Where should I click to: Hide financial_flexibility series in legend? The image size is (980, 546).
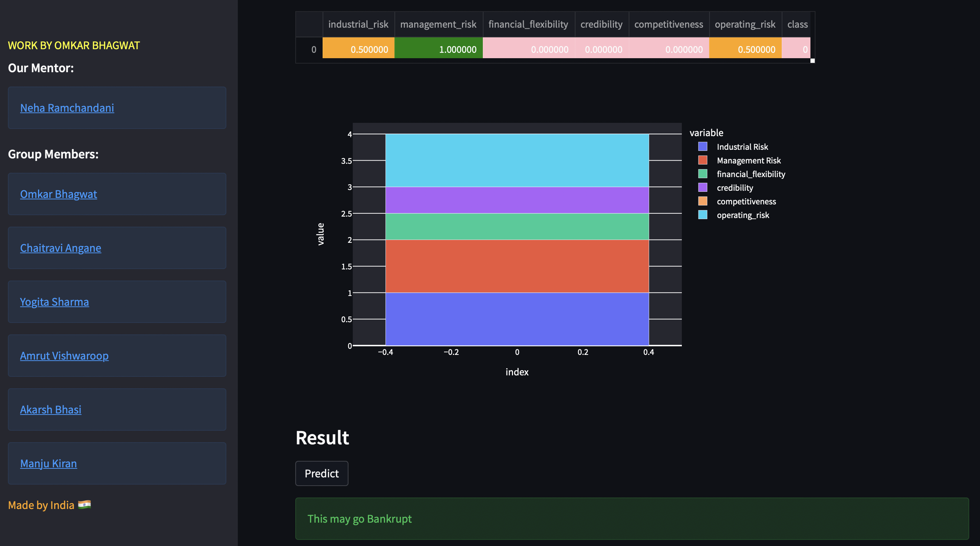750,174
